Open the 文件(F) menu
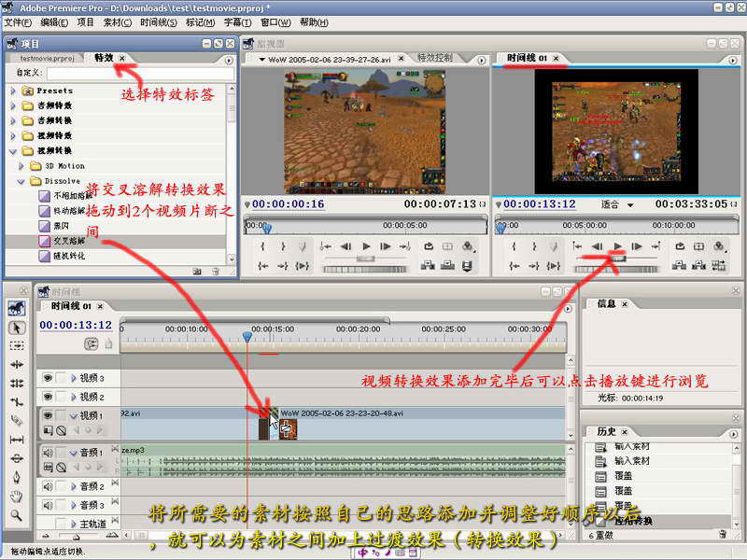This screenshot has width=747, height=560. point(18,22)
